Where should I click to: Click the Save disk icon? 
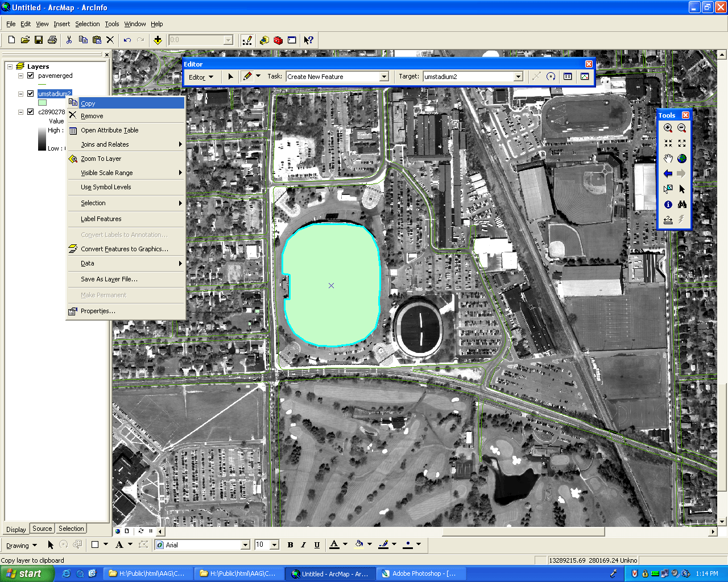tap(39, 40)
